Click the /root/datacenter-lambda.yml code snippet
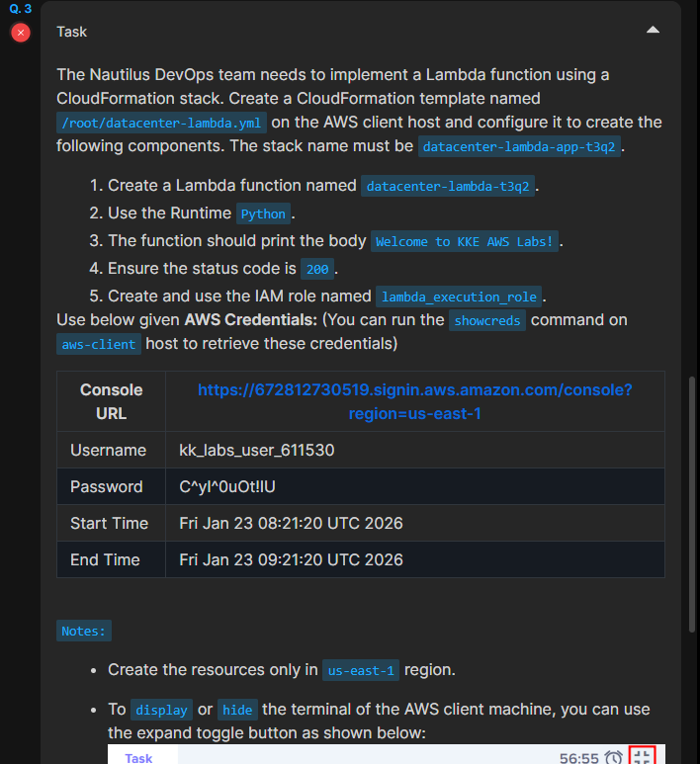 162,123
